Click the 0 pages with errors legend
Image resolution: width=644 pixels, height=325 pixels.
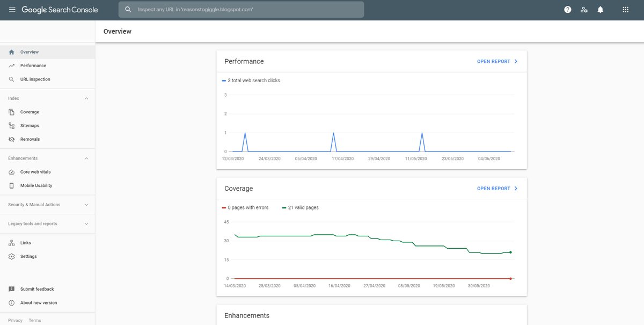[x=245, y=207]
